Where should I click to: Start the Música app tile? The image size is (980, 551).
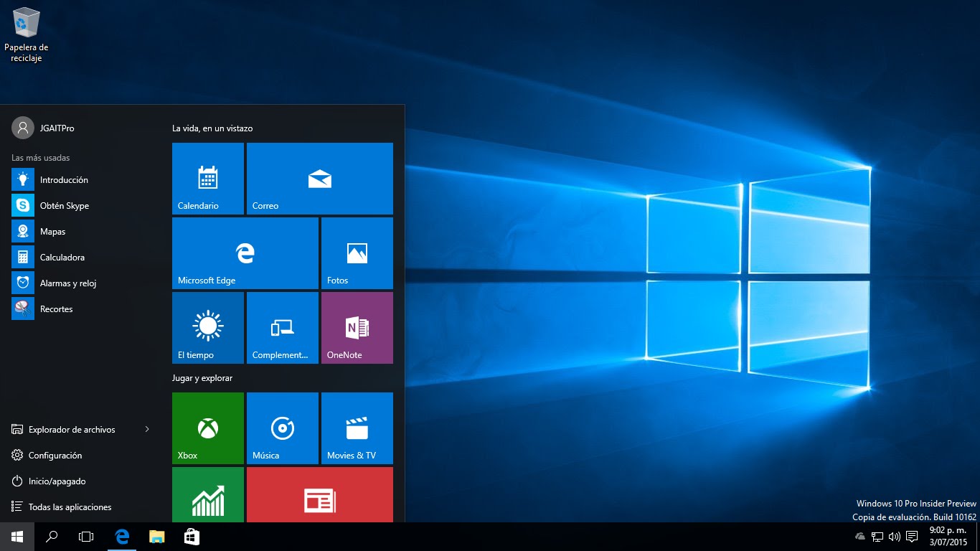click(x=282, y=428)
